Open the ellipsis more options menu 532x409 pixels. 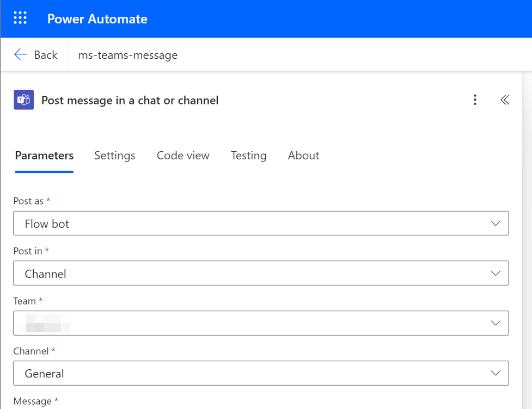point(475,100)
